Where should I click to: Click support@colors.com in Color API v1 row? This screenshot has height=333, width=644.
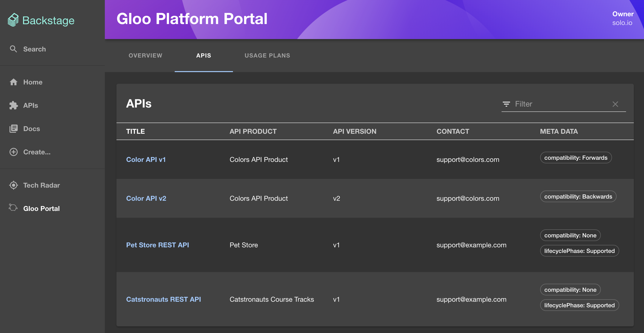tap(468, 159)
